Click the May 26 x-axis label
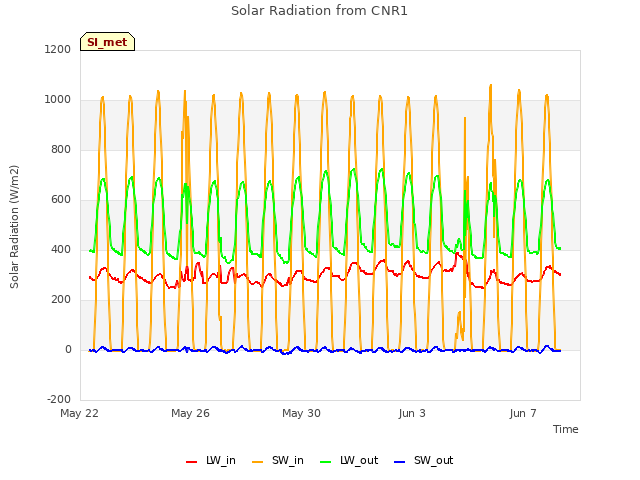Image resolution: width=640 pixels, height=480 pixels. point(190,413)
